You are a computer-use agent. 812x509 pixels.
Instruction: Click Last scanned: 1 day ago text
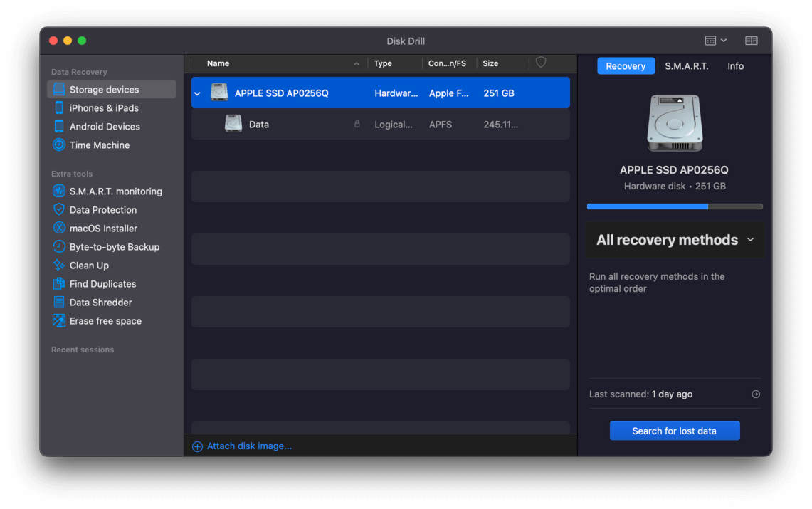[x=640, y=394]
